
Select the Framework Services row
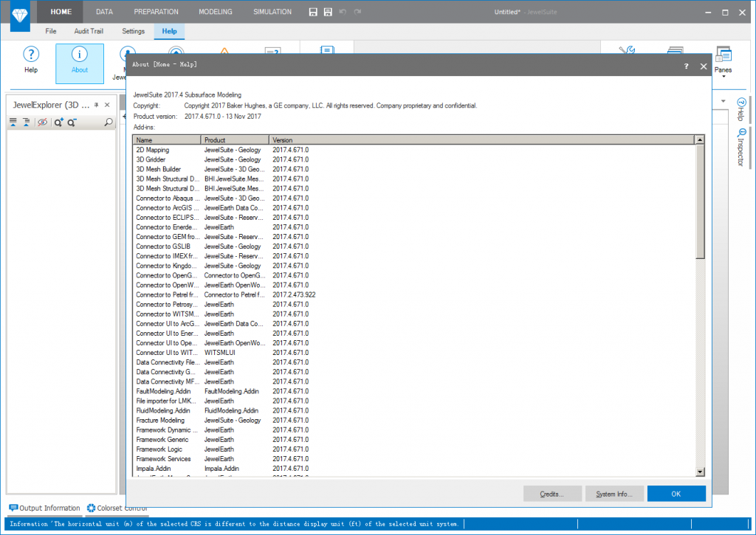pos(414,459)
